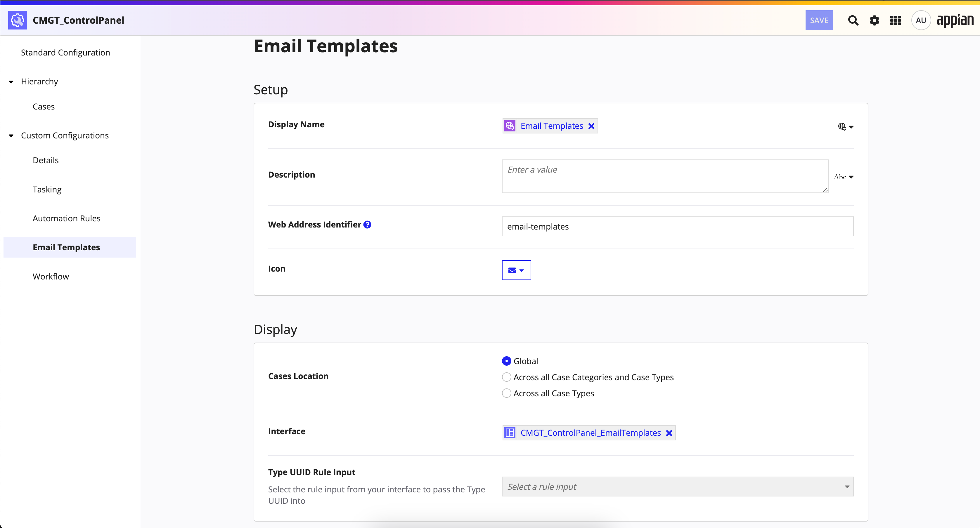Open the Select a rule input dropdown

coord(678,487)
